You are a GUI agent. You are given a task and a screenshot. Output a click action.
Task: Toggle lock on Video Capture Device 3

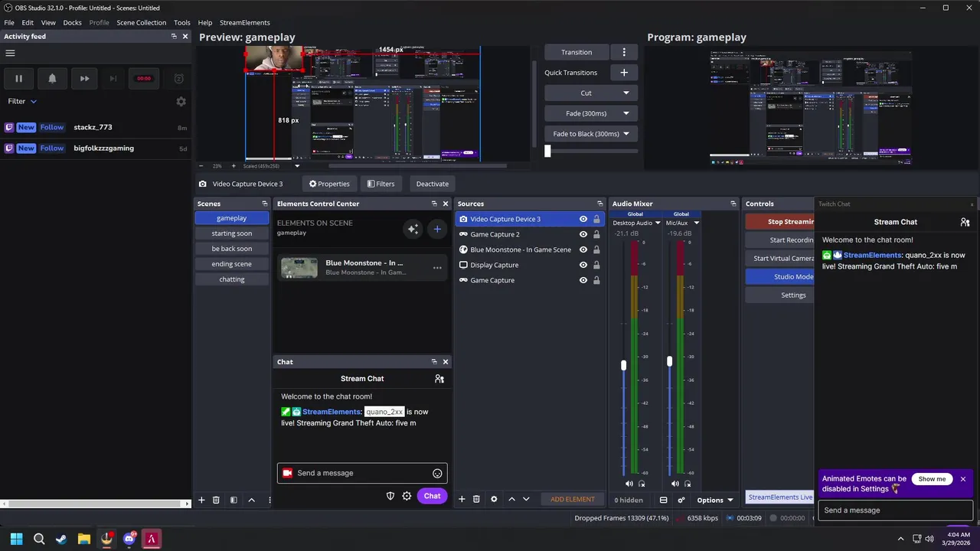point(596,219)
